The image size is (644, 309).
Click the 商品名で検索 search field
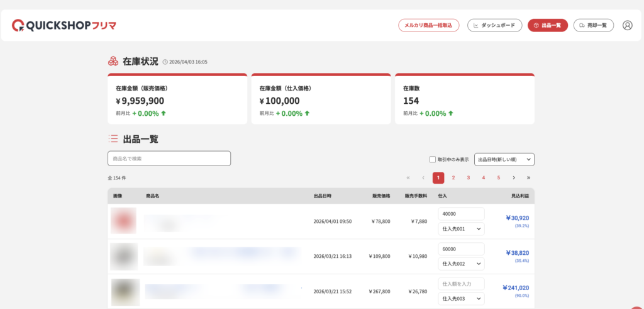169,159
